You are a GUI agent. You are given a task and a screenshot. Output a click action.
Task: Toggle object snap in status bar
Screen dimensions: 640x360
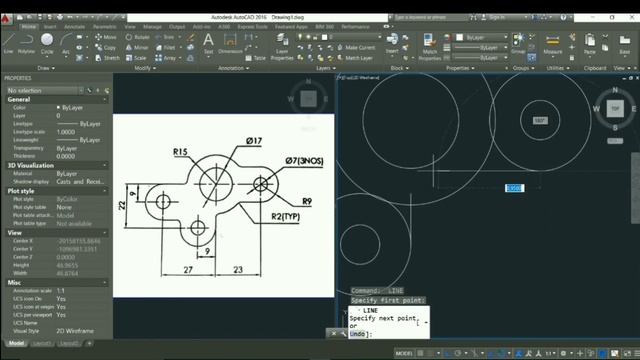click(x=501, y=353)
